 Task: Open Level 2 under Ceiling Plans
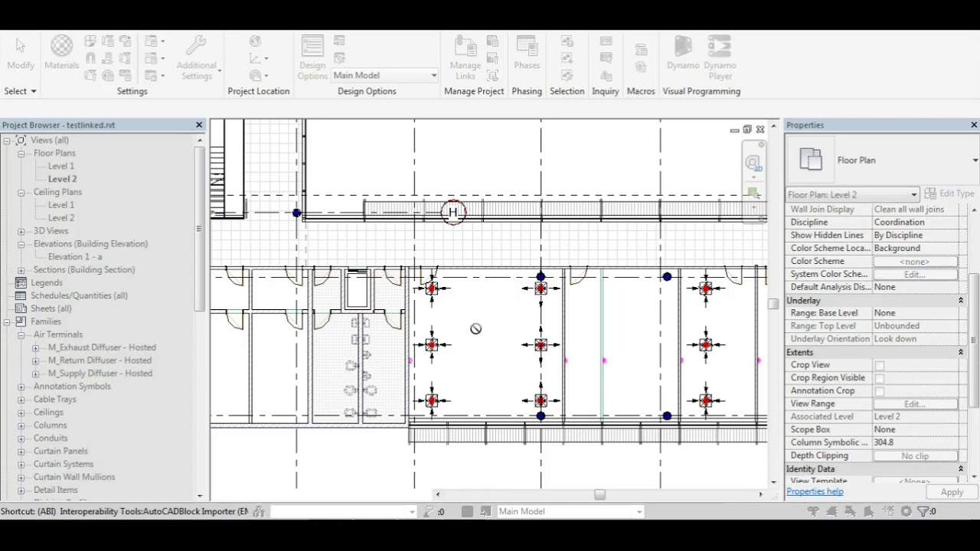pyautogui.click(x=61, y=218)
